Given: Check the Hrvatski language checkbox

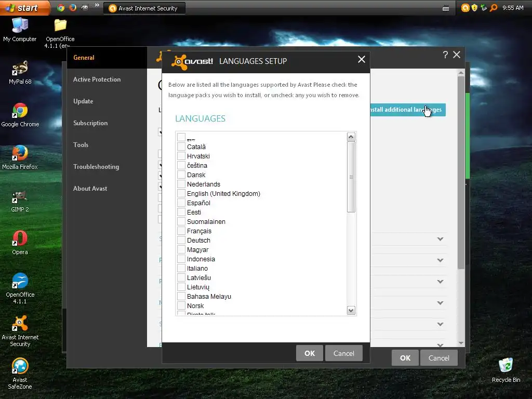Looking at the screenshot, I should (x=181, y=156).
